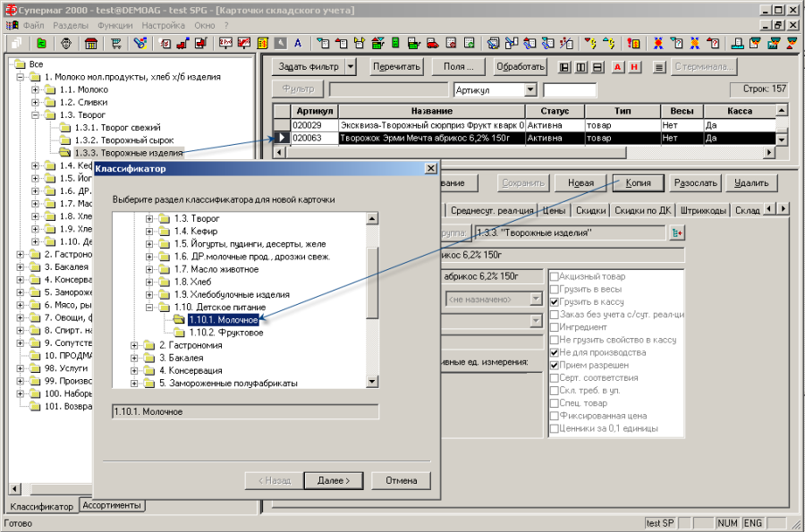Switch to the Штрихкоды tab
The image size is (805, 532).
pos(703,210)
